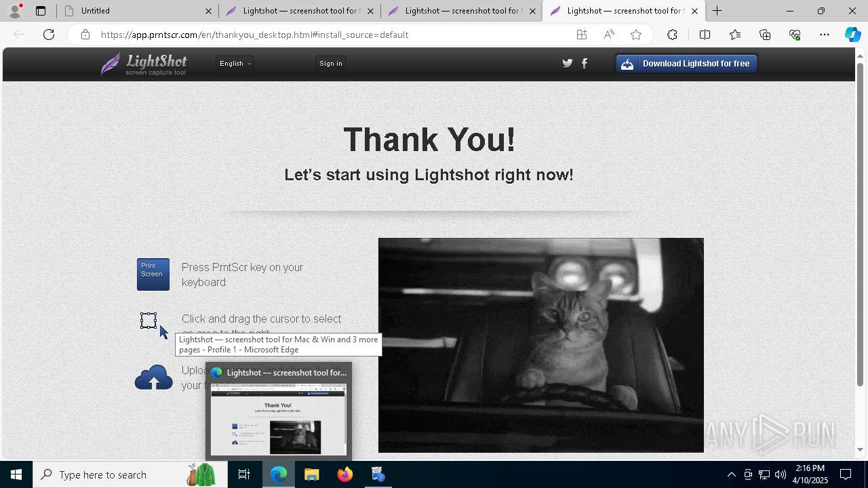This screenshot has width=868, height=488.
Task: Open the notification center
Action: click(846, 474)
